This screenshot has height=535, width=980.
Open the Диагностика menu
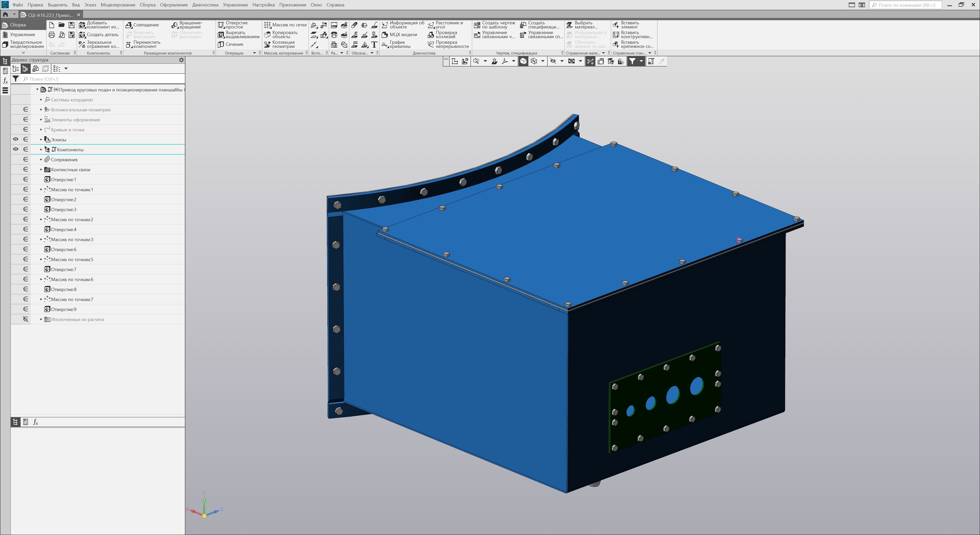click(x=205, y=5)
